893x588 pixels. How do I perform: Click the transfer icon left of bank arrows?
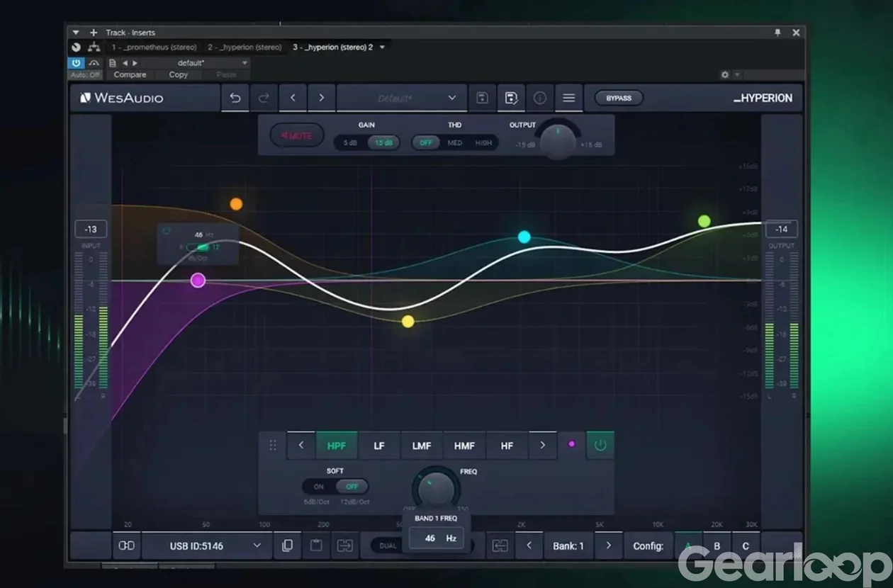point(500,545)
